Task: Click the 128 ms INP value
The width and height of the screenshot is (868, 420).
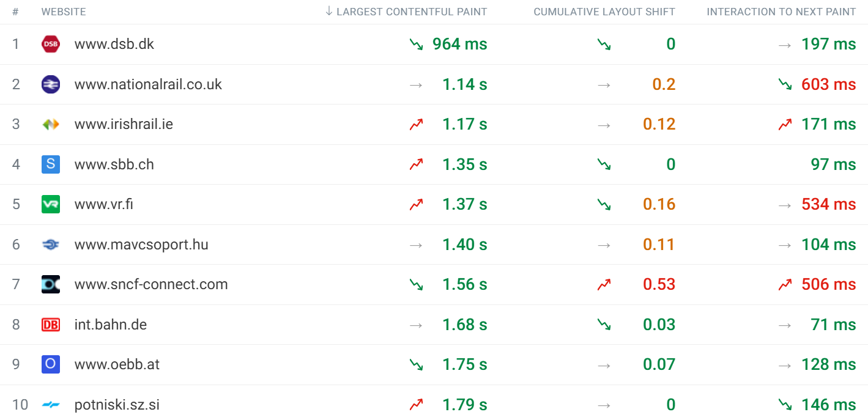Action: [x=829, y=364]
